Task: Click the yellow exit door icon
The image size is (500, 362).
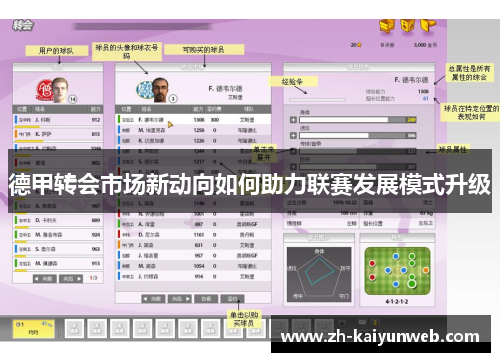Action: tap(428, 25)
